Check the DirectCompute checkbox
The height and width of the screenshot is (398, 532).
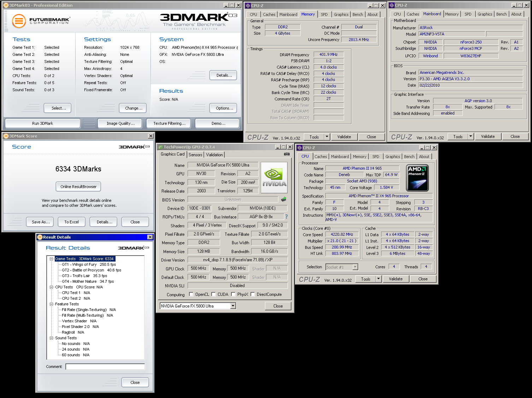(253, 294)
